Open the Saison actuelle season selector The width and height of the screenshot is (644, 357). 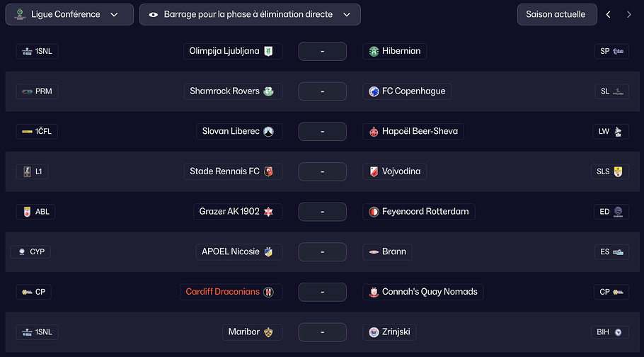555,14
